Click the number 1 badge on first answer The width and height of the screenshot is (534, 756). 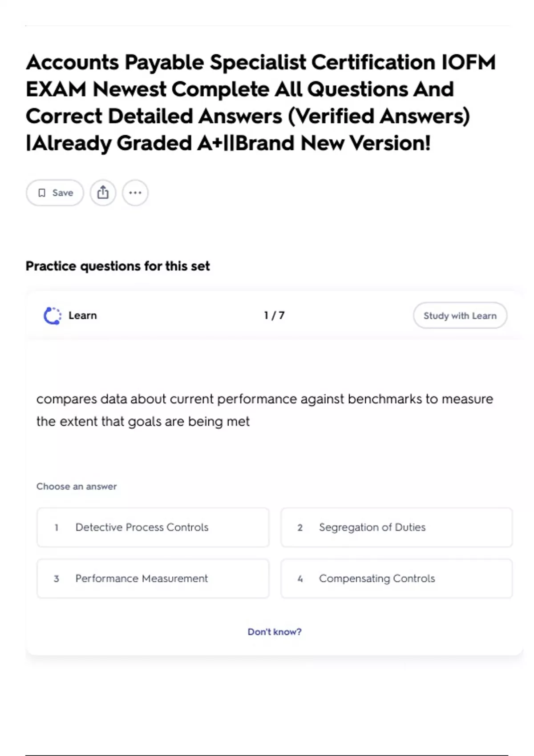click(57, 527)
